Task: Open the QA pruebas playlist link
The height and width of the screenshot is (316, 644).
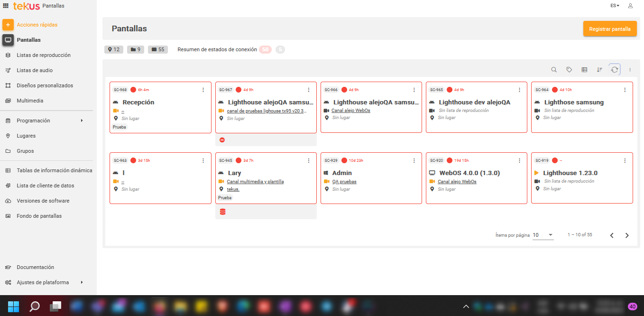Action: [344, 182]
